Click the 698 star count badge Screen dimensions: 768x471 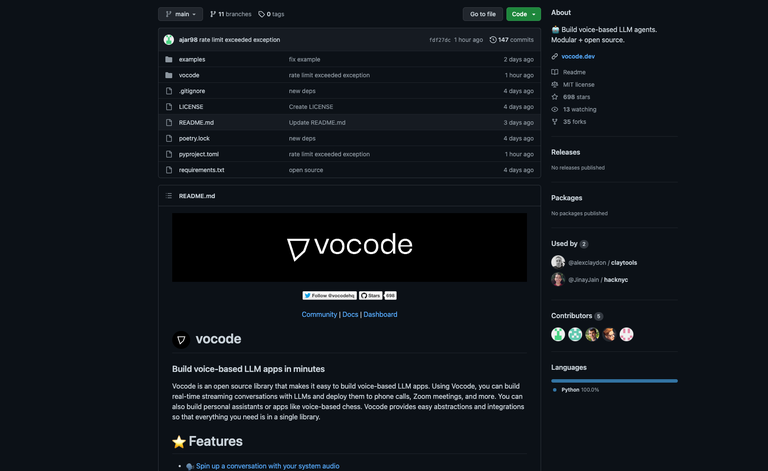(x=390, y=296)
